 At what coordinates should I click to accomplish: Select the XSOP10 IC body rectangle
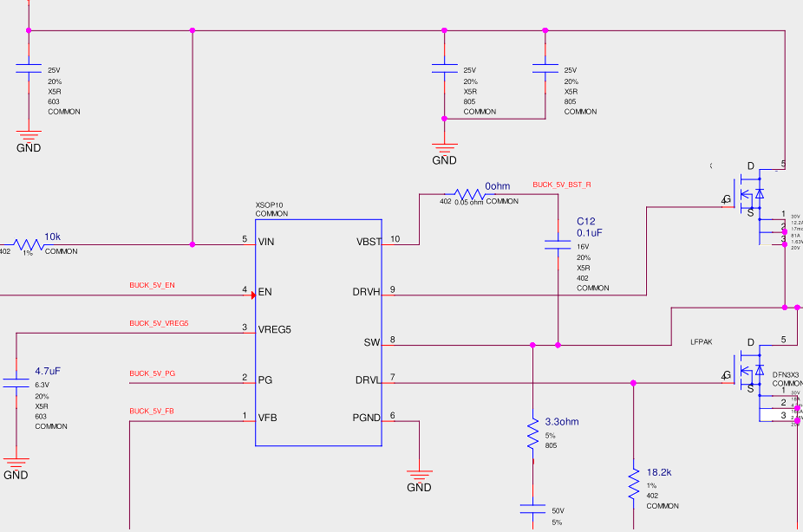pyautogui.click(x=318, y=333)
